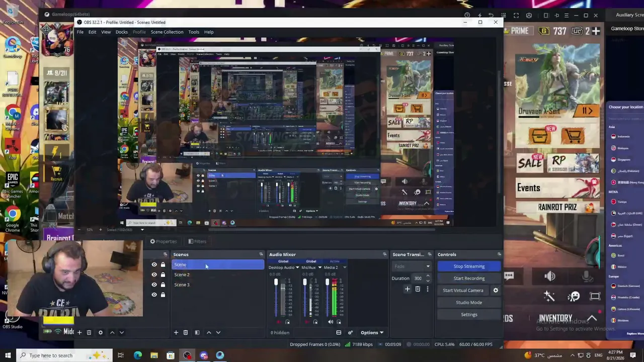Toggle visibility eye in the bottom sources row
Image resolution: width=644 pixels, height=362 pixels.
tap(154, 295)
